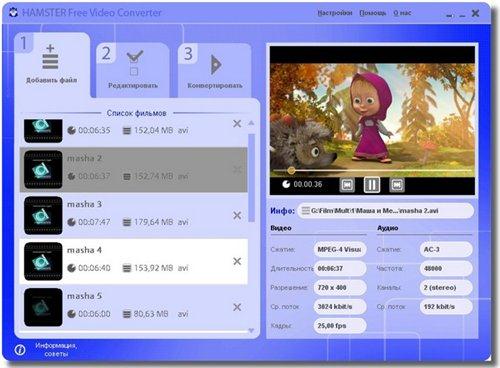This screenshot has width=500, height=368.
Task: Select the masha 5 thumbnail
Action: pyautogui.click(x=43, y=307)
